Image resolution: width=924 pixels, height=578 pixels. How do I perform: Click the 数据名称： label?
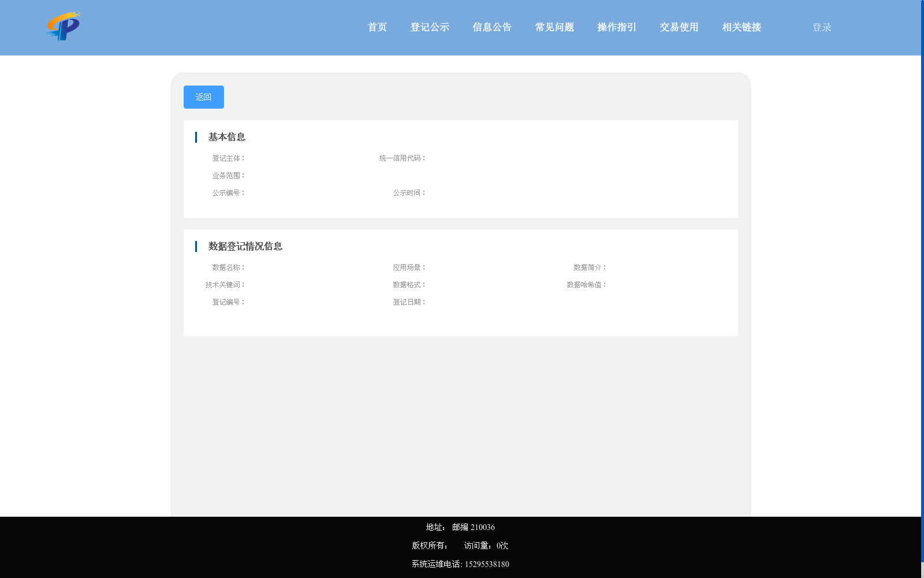click(x=229, y=268)
